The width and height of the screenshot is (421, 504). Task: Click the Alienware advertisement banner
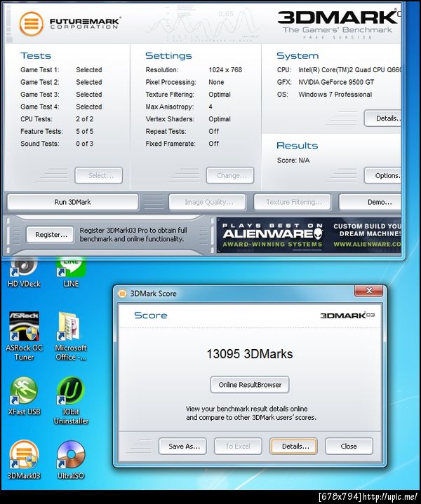point(309,236)
